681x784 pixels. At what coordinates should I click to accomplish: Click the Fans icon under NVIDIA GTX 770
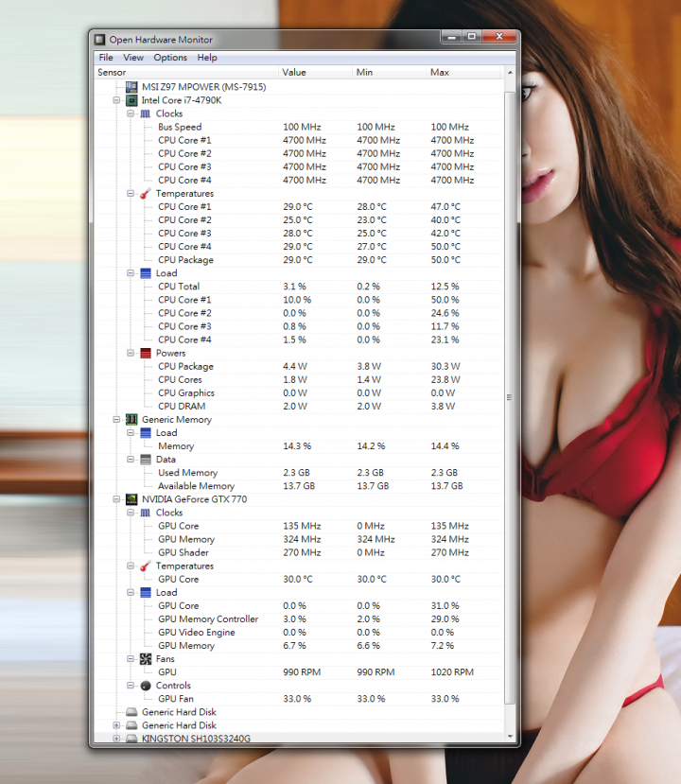point(146,659)
